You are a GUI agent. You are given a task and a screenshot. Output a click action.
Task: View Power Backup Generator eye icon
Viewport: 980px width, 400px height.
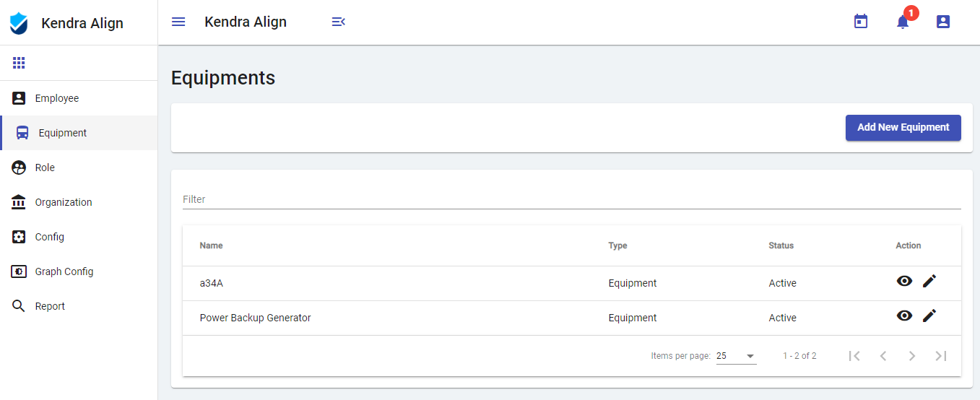(904, 316)
